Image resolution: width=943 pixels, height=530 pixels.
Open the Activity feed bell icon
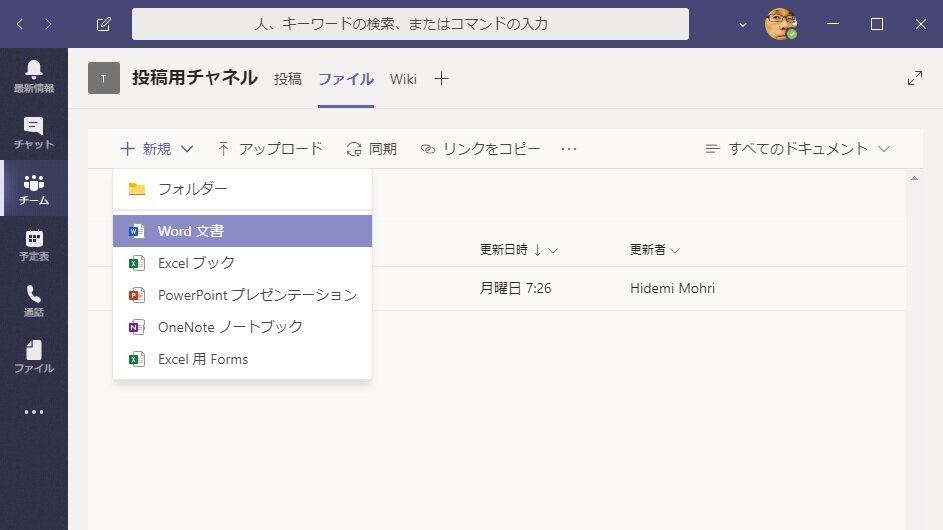(x=34, y=75)
